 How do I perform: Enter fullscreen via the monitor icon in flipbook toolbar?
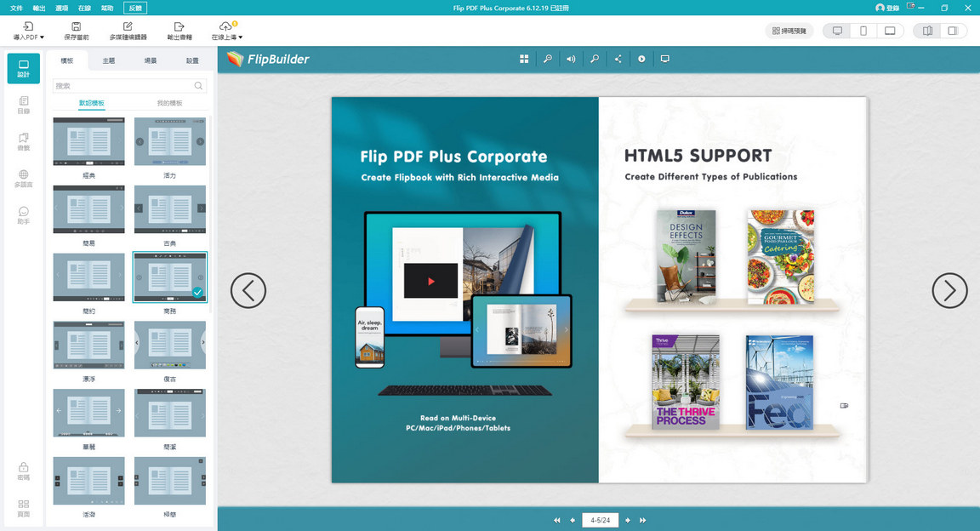665,60
